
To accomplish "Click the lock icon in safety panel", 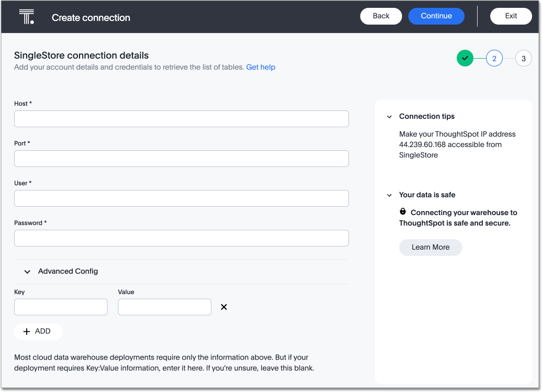I will click(x=403, y=211).
